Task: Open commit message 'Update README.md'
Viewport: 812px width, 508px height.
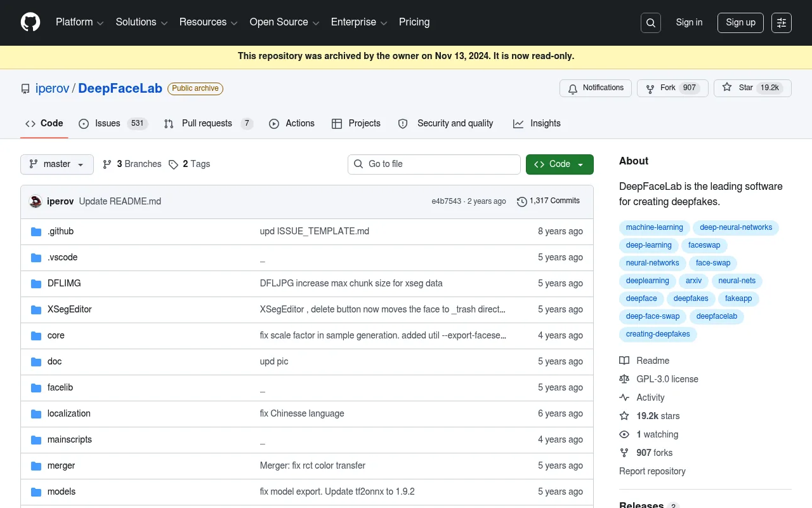Action: (x=120, y=201)
